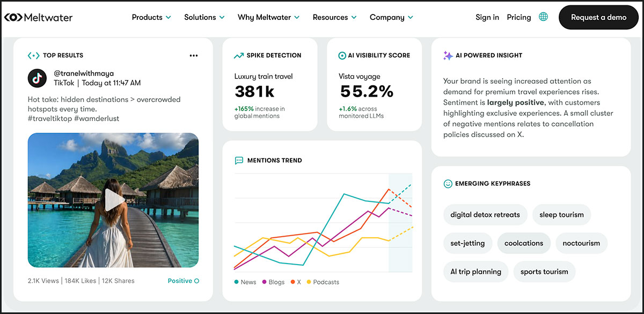Open the language globe icon
The width and height of the screenshot is (644, 314).
[544, 17]
